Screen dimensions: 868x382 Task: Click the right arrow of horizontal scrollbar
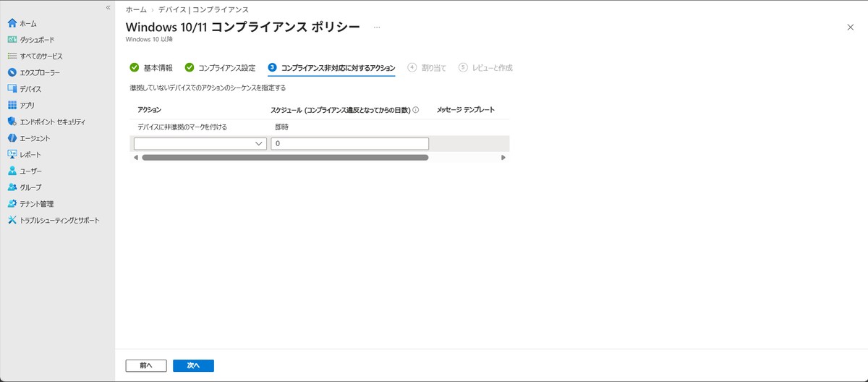tap(503, 157)
